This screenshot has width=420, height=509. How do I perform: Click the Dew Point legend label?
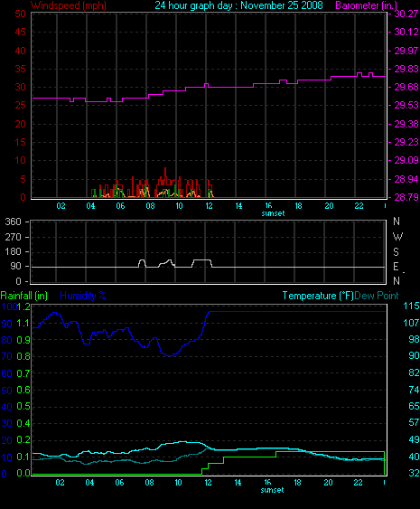pyautogui.click(x=377, y=296)
